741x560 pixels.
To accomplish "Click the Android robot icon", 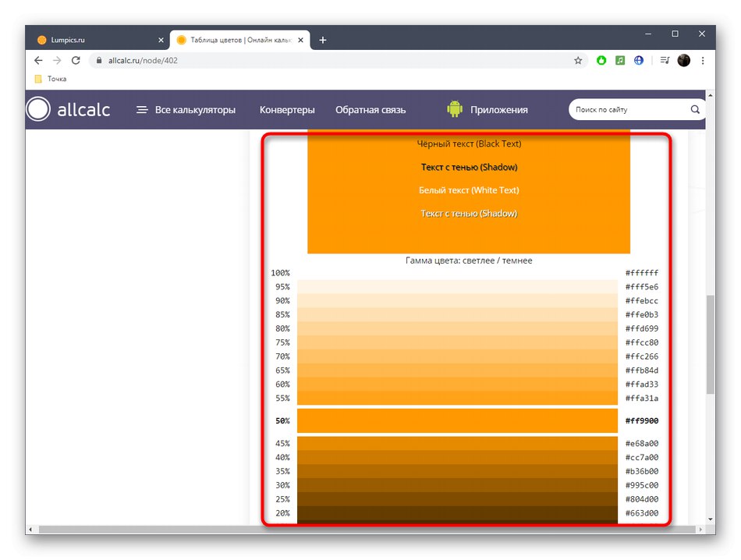I will pyautogui.click(x=455, y=109).
